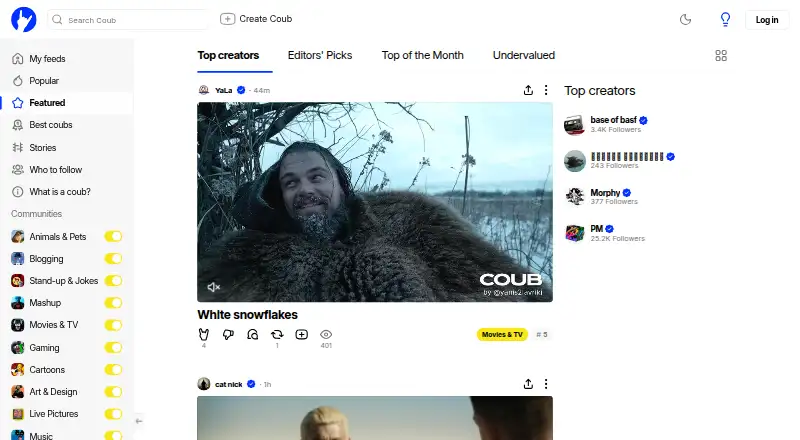Switch to grid view layout icon

(721, 55)
